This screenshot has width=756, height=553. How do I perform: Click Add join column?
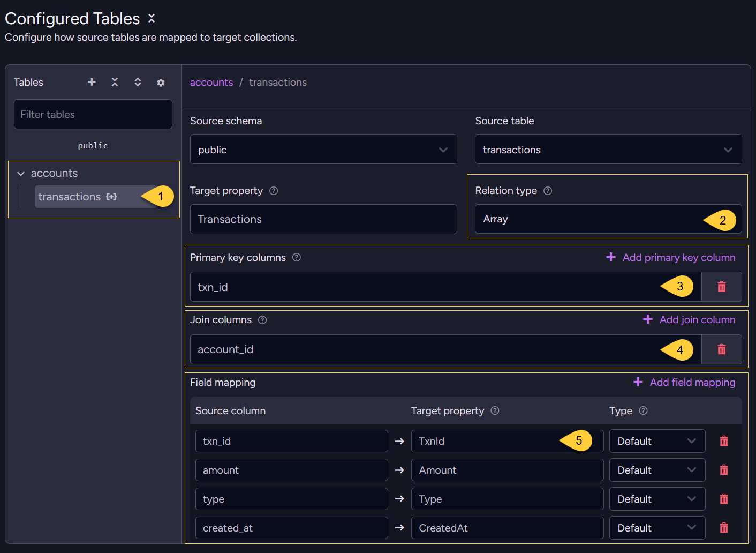[689, 320]
